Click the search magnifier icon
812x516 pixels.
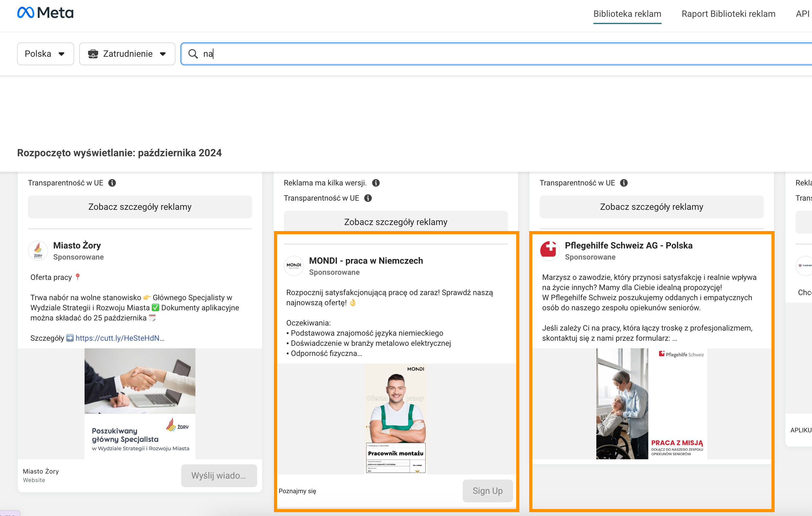193,54
